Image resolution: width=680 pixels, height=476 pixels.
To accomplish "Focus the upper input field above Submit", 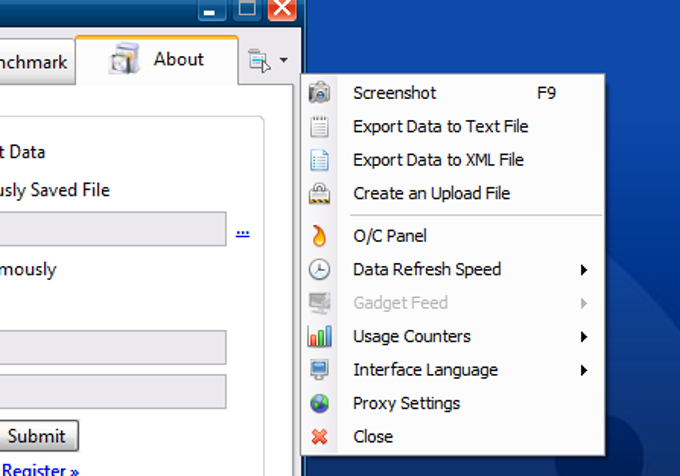I will (113, 347).
